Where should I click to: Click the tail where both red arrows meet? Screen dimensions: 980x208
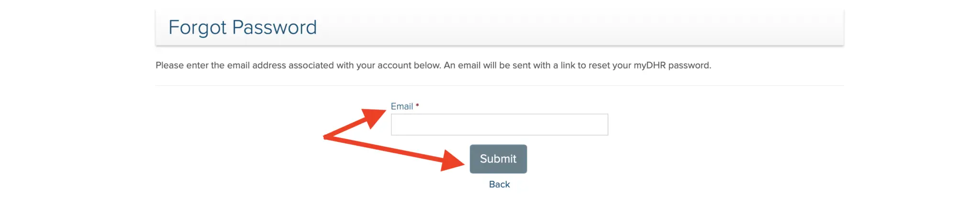click(x=325, y=137)
